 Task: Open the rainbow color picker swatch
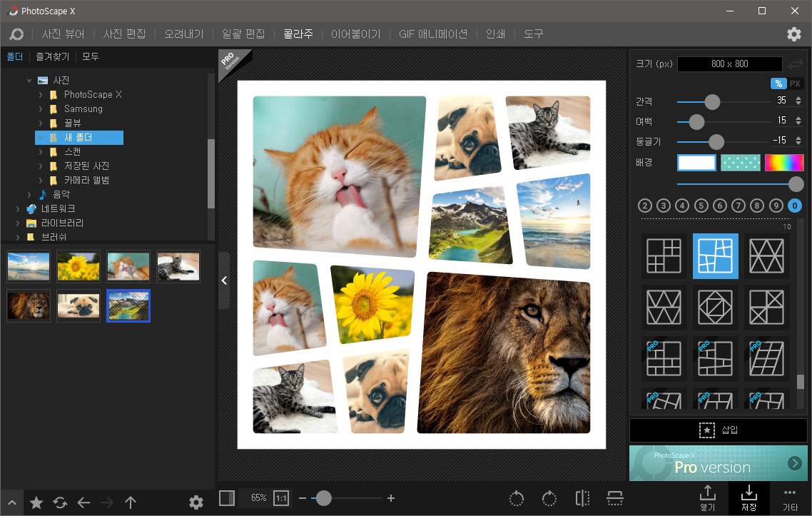(784, 163)
